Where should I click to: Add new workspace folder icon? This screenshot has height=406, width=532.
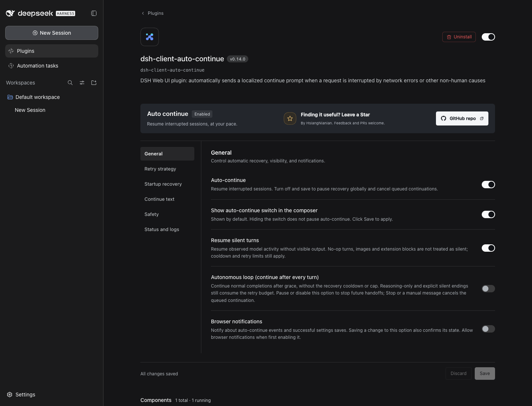(x=94, y=83)
